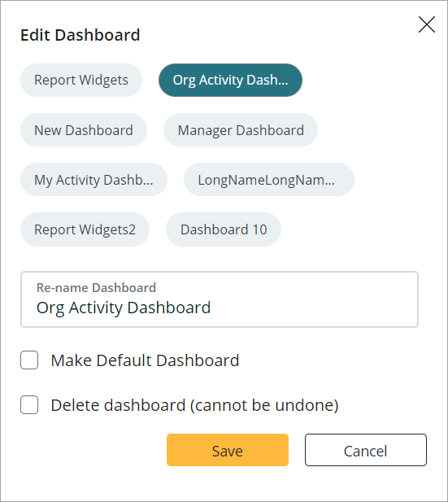Select the Report Widgets dashboard chip
This screenshot has width=448, height=502.
click(81, 80)
